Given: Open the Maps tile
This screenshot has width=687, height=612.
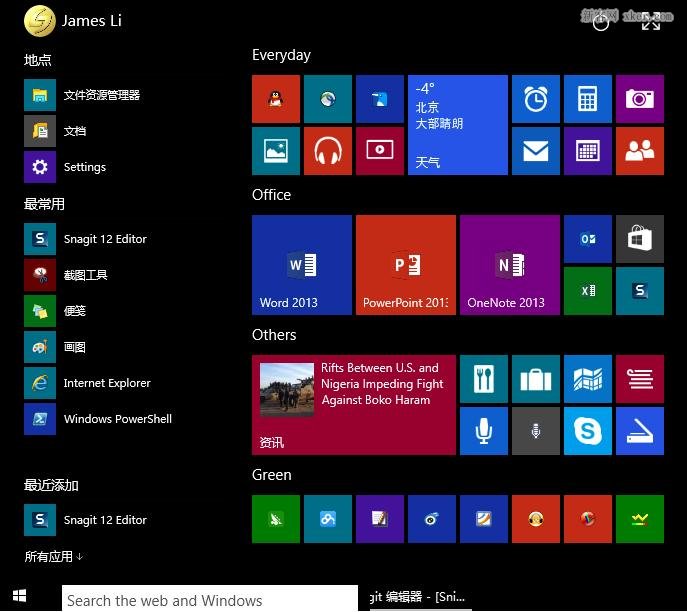Looking at the screenshot, I should pyautogui.click(x=588, y=379).
